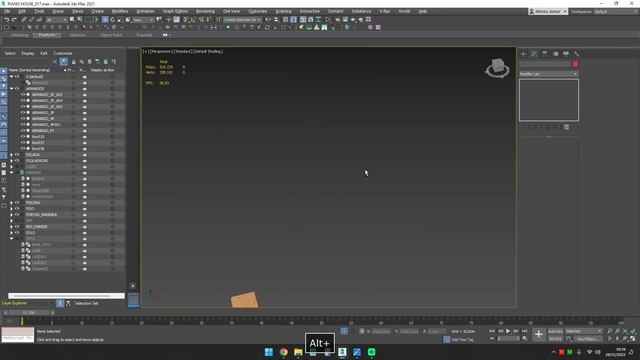Toggle visibility eye of SOLO layer
Screen dimensions: 640x360
(17, 233)
